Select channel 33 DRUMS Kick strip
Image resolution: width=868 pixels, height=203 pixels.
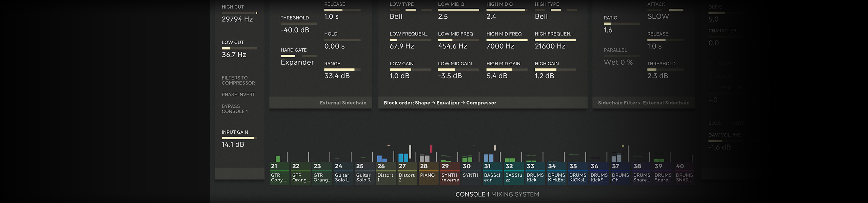(x=535, y=173)
